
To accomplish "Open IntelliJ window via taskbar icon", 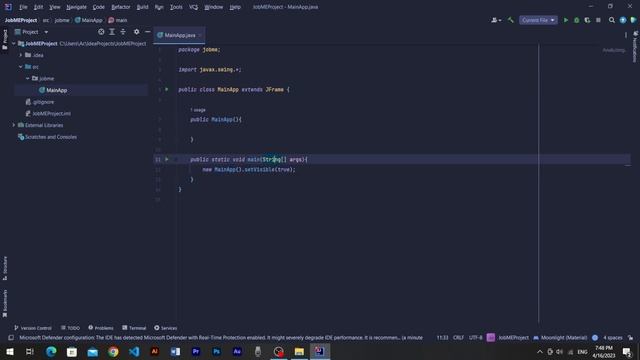I will [320, 351].
